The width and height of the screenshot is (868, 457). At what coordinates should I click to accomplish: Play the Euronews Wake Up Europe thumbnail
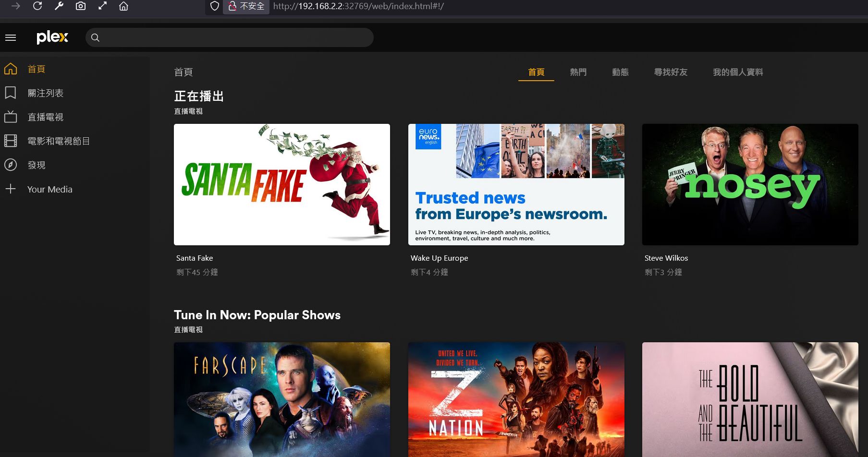516,184
